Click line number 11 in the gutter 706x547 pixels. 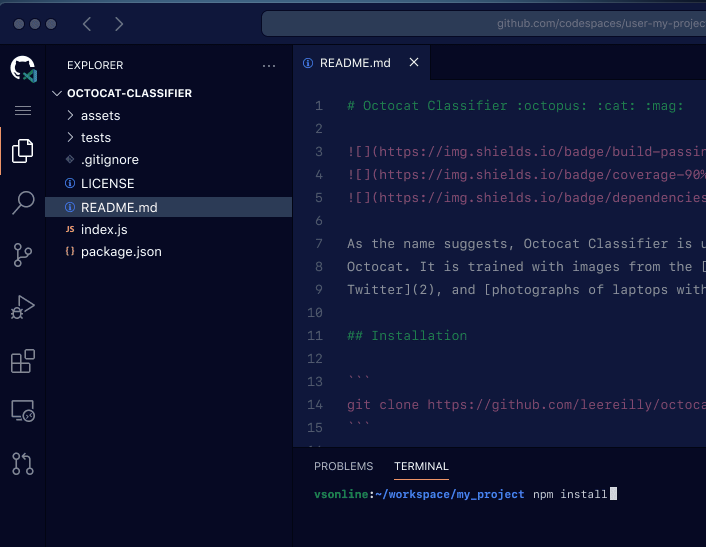pos(315,335)
